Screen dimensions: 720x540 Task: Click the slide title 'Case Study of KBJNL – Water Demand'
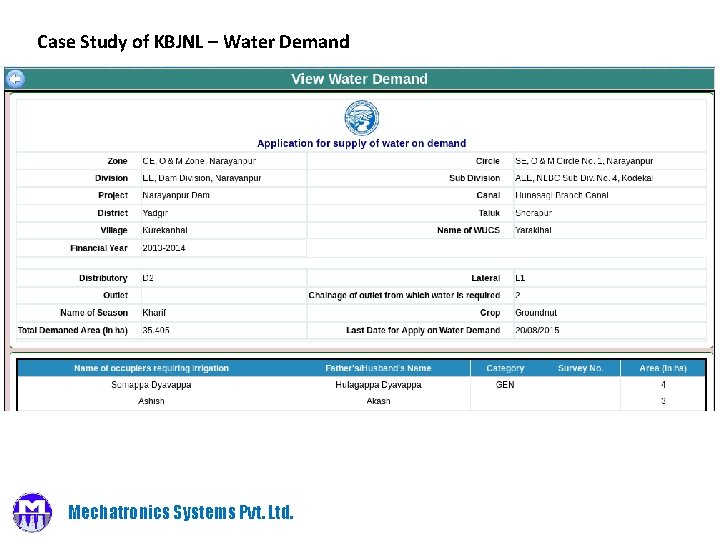[x=193, y=42]
